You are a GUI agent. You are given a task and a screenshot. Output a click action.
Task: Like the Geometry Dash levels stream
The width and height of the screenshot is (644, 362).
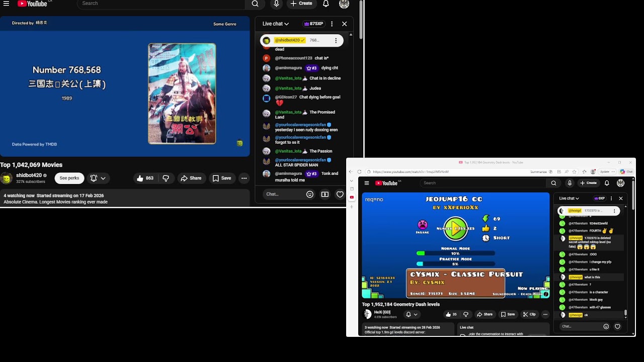[451, 315]
